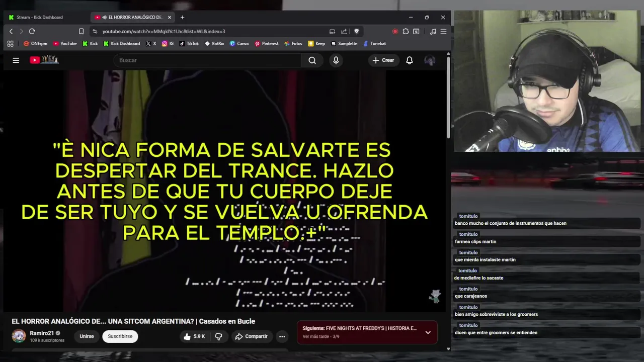Open a new browser tab
Image resolution: width=644 pixels, height=362 pixels.
pyautogui.click(x=182, y=17)
